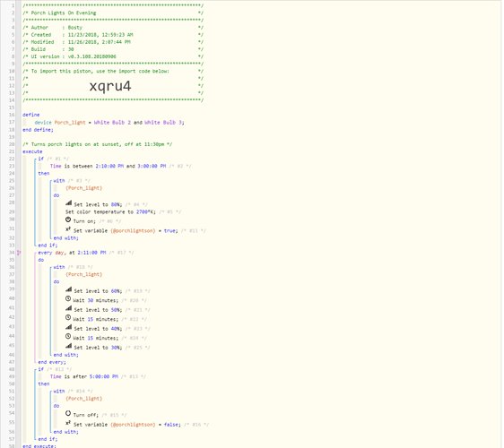The height and width of the screenshot is (448, 504).
Task: Click the Build 30 comment line
Action: coord(113,49)
